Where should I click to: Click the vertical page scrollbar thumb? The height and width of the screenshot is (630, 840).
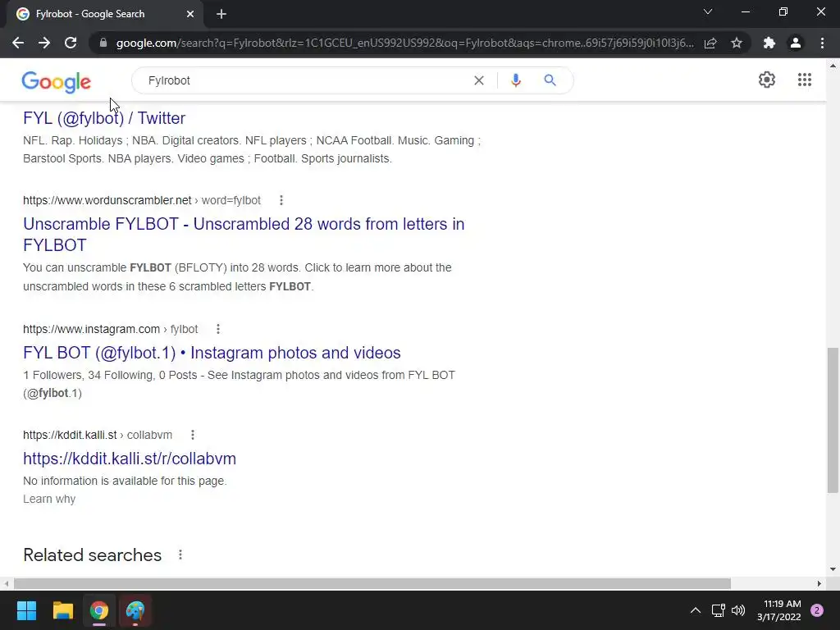[833, 420]
